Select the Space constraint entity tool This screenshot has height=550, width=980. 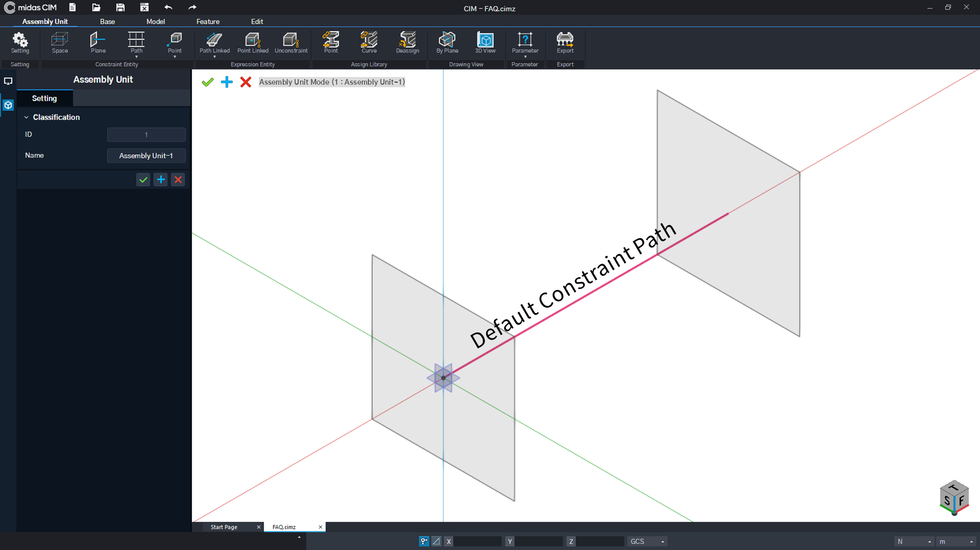point(60,43)
